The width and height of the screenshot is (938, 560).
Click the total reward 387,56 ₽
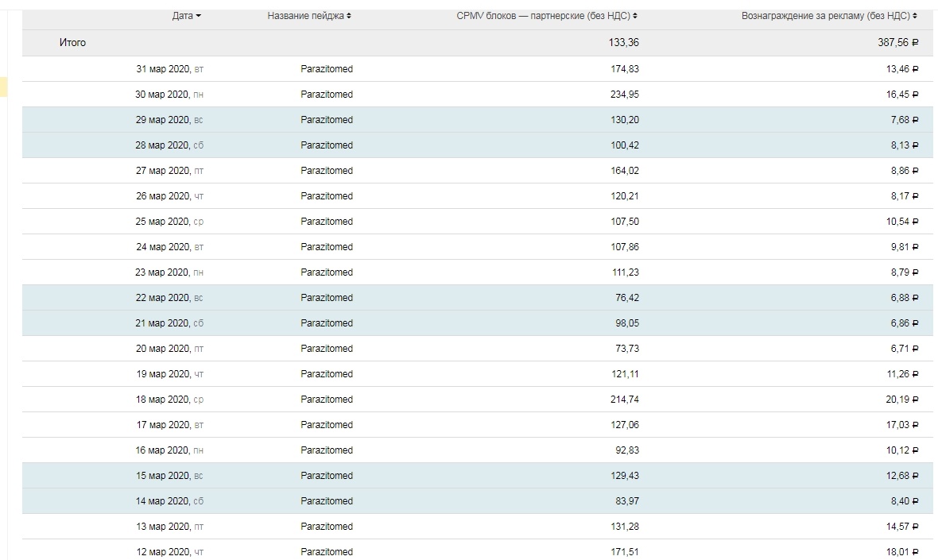(x=898, y=43)
